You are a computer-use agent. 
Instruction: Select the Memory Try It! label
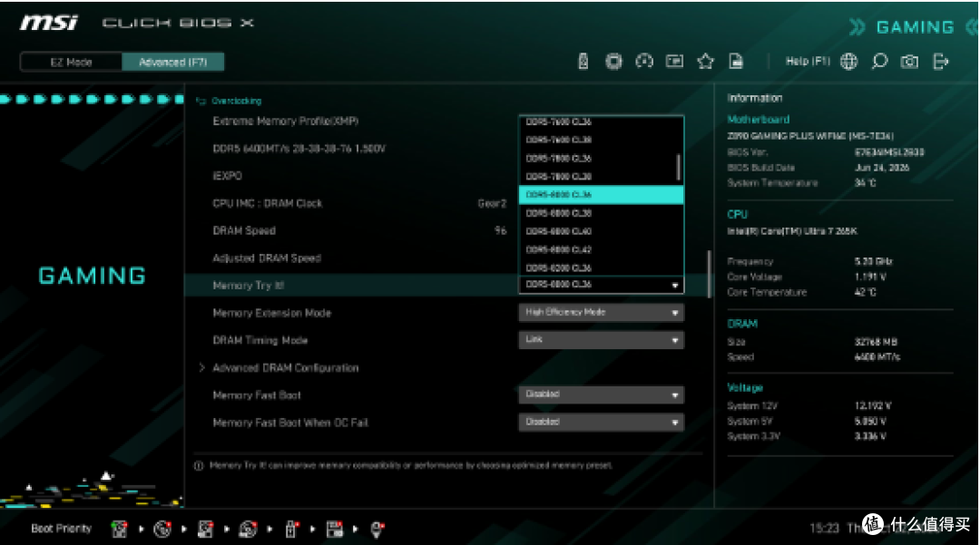248,286
